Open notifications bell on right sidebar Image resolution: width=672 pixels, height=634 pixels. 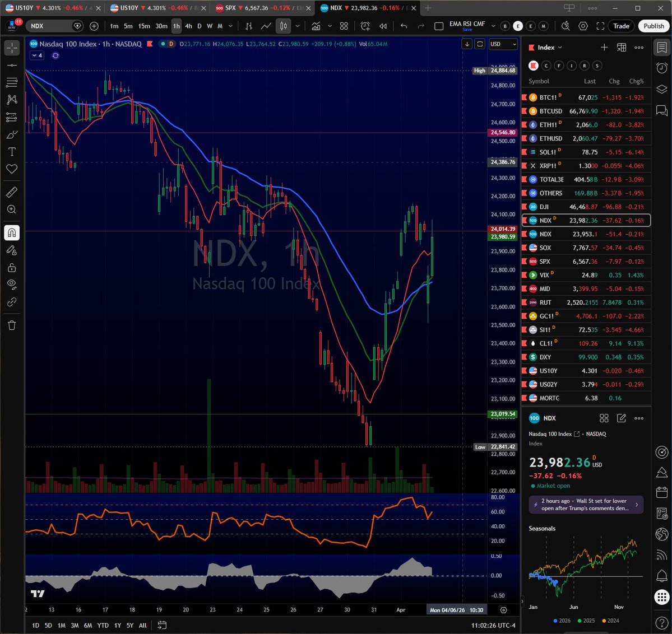pos(662,575)
